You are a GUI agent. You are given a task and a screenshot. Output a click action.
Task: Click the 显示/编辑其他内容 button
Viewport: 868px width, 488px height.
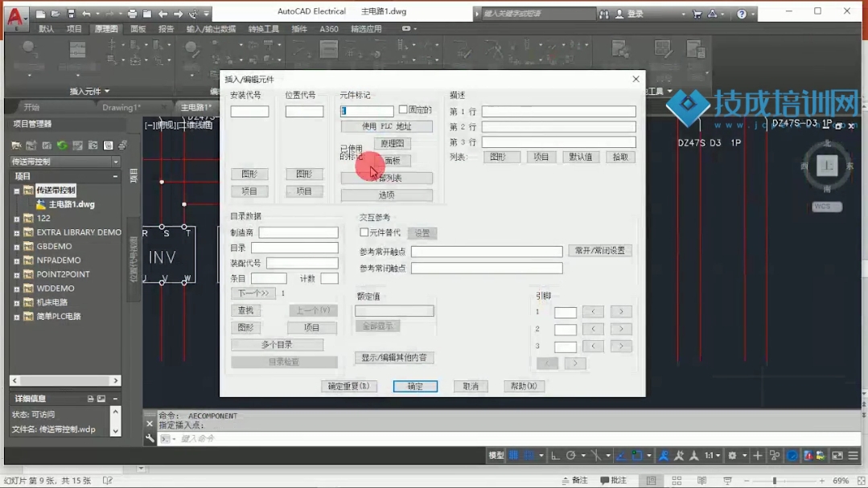pos(394,358)
